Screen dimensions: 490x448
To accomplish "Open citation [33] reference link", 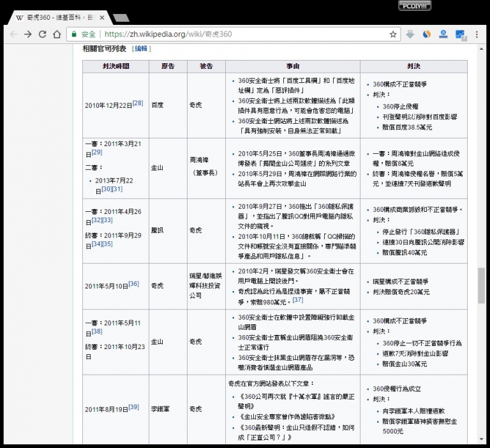I will 107,220.
